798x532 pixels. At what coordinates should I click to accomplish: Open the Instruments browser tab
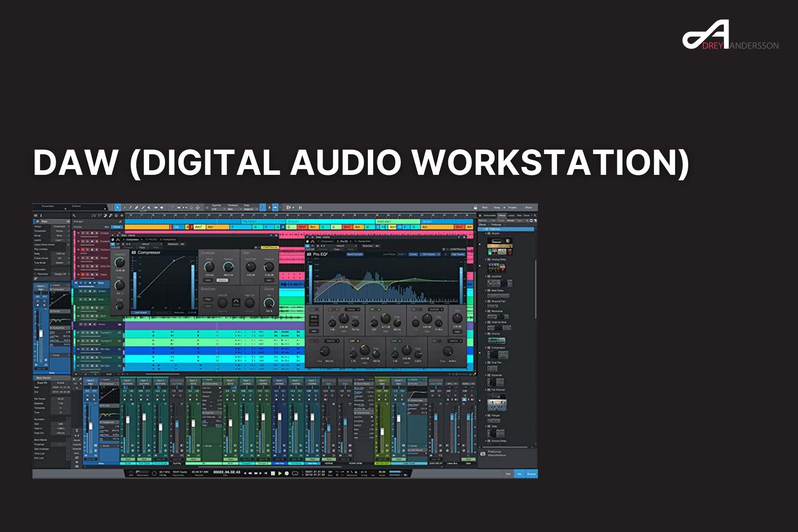[490, 216]
